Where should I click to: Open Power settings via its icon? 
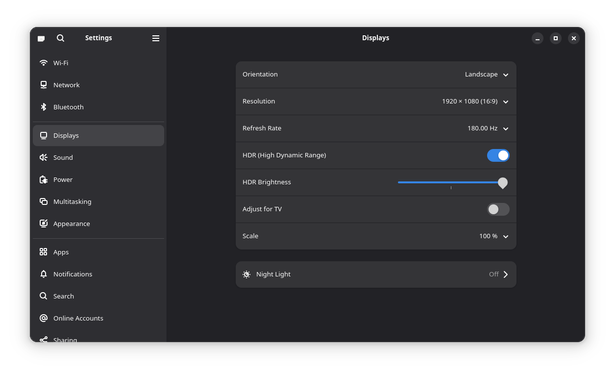coord(44,179)
